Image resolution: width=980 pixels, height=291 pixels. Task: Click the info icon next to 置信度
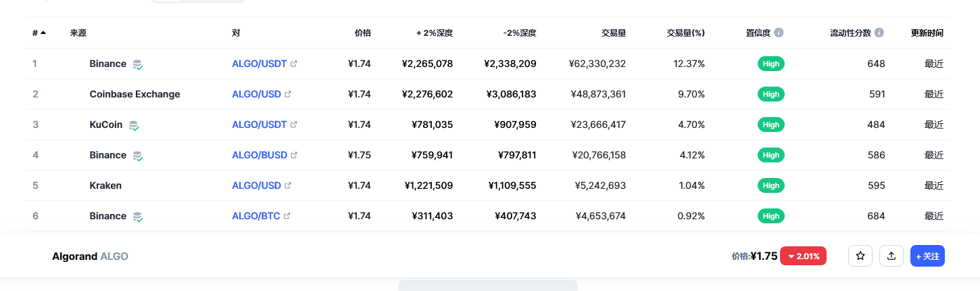pyautogui.click(x=779, y=32)
